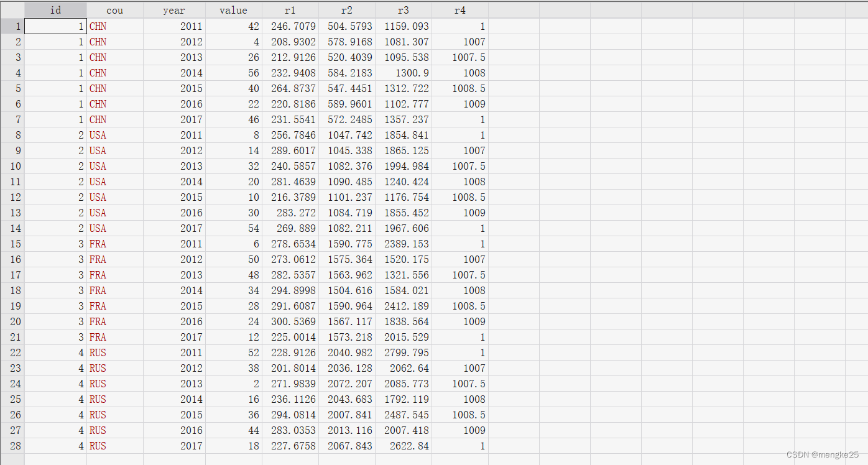Select row number 15 header
The width and height of the screenshot is (868, 465).
tap(12, 244)
